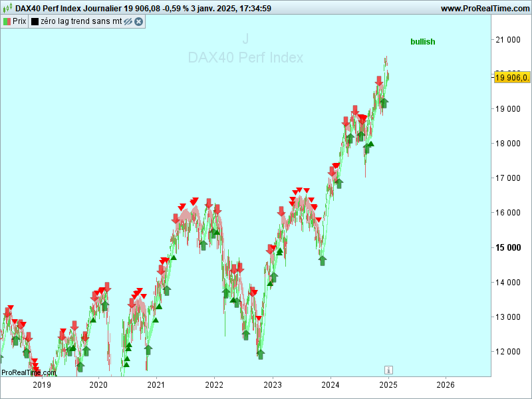Click the 21 000 price axis label
The image size is (532, 399).
[508, 40]
